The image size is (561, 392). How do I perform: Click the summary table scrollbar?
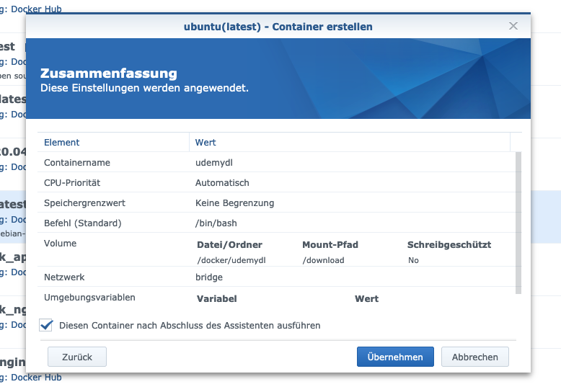[518, 223]
